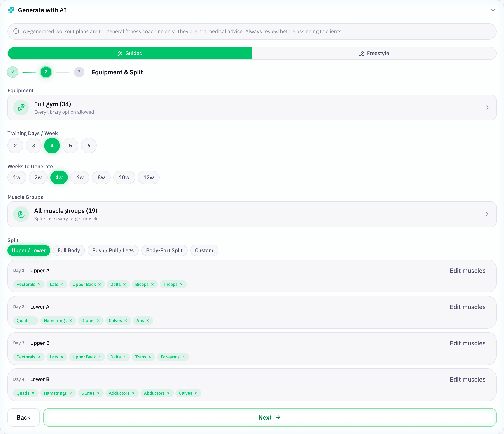Edit muscles for Day 1 Upper A
504x434 pixels.
467,271
